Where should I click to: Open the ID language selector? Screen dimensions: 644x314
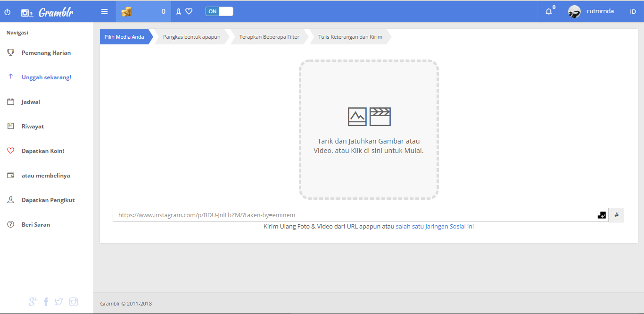[633, 12]
